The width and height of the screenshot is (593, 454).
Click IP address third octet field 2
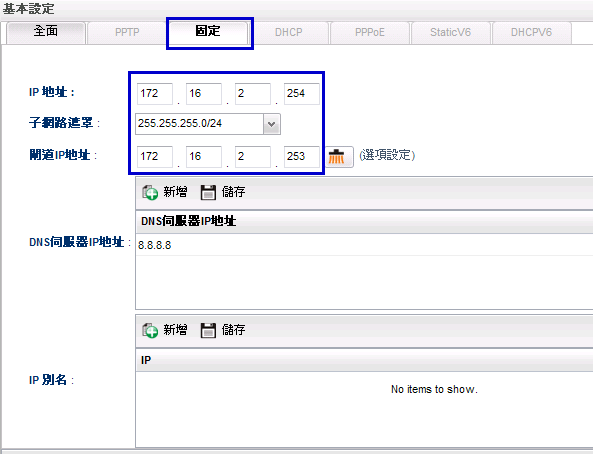coord(253,93)
